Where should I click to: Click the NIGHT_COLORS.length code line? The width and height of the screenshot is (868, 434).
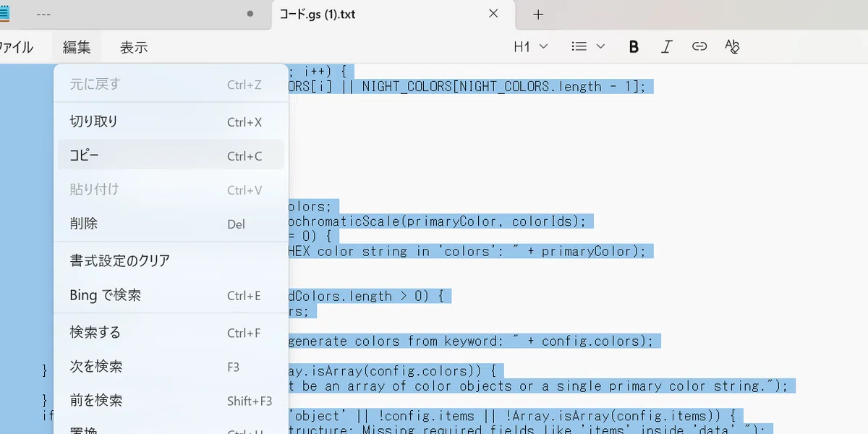(470, 87)
